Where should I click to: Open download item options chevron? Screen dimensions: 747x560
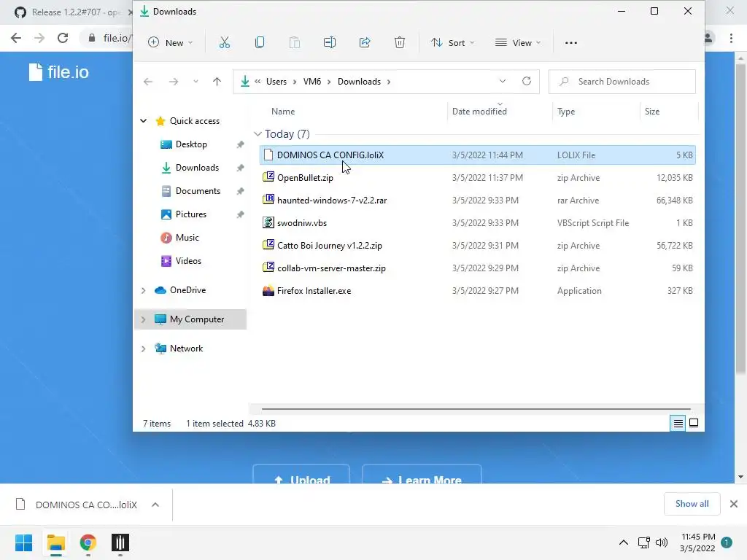155,505
